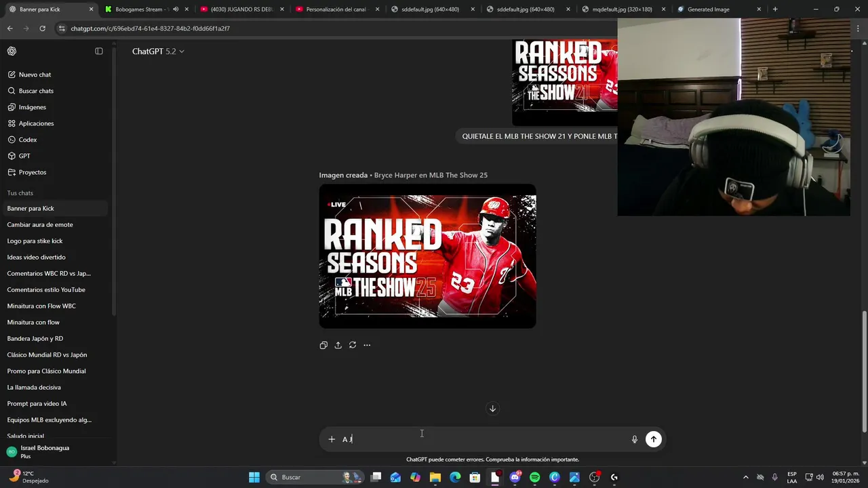Viewport: 868px width, 488px height.
Task: Open chat Cambiar aura de emote
Action: [55, 224]
